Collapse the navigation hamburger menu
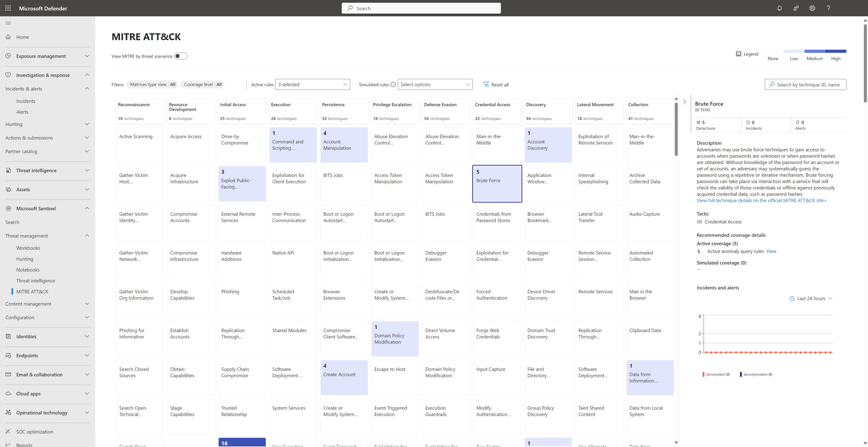The width and height of the screenshot is (868, 447). click(x=8, y=23)
